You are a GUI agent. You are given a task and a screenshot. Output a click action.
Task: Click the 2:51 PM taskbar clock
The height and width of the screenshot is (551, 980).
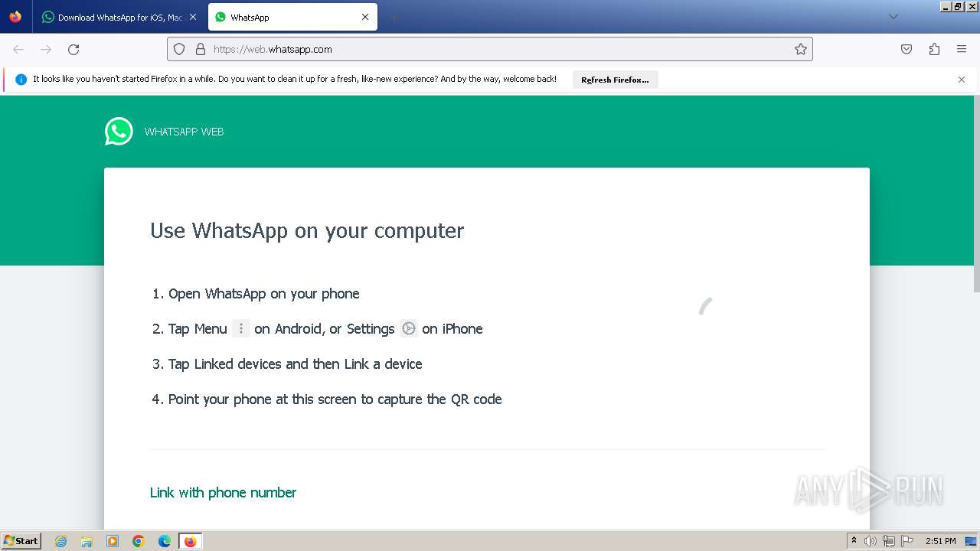941,541
